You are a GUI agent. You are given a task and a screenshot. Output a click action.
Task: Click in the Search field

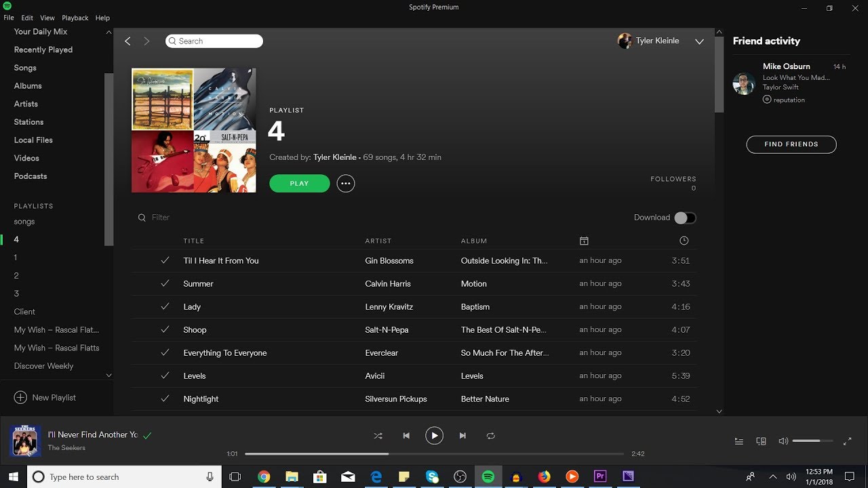pyautogui.click(x=214, y=41)
